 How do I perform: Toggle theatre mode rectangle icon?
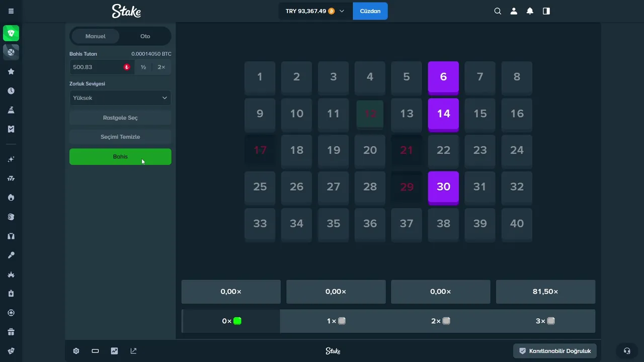(95, 351)
